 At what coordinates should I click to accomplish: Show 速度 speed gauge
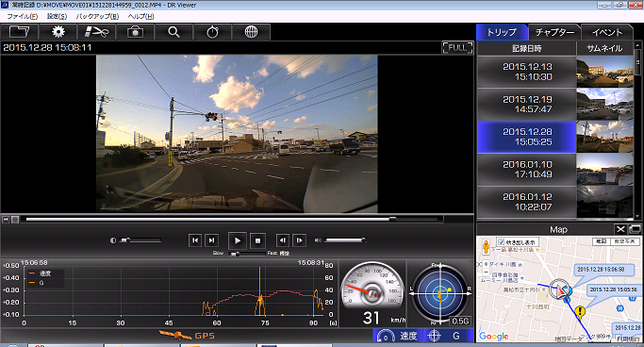pyautogui.click(x=398, y=336)
